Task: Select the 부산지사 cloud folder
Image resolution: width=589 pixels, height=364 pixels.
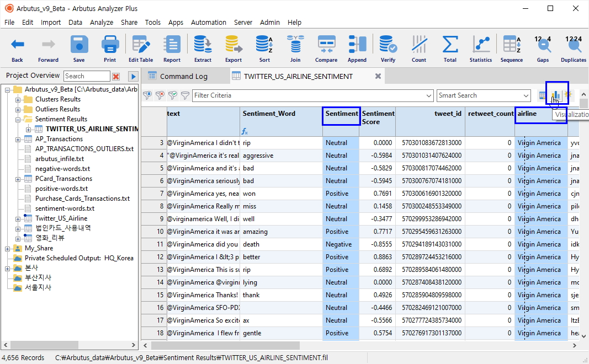Action: tap(38, 278)
